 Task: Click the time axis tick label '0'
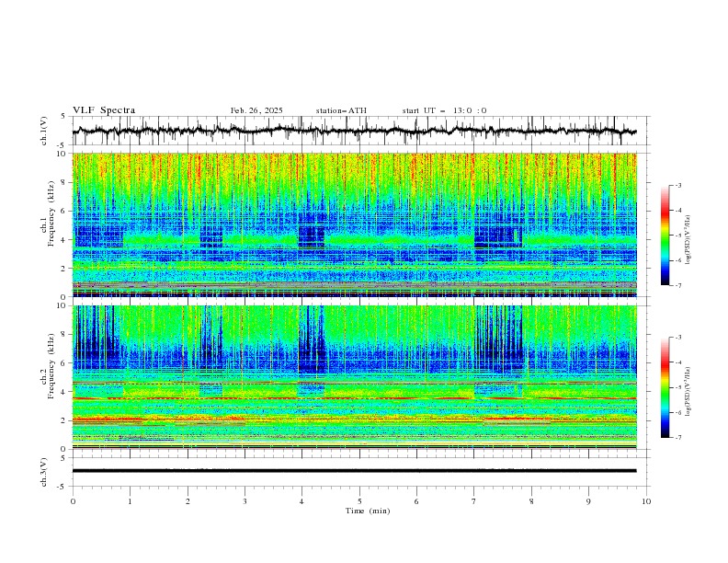click(73, 501)
